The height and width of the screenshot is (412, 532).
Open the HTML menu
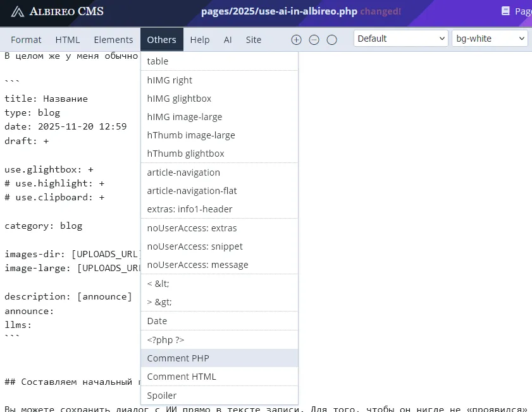click(x=68, y=40)
